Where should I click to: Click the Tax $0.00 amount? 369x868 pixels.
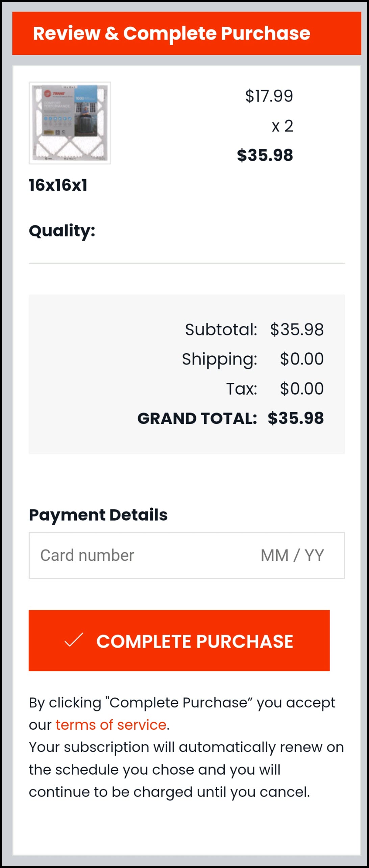tap(301, 389)
